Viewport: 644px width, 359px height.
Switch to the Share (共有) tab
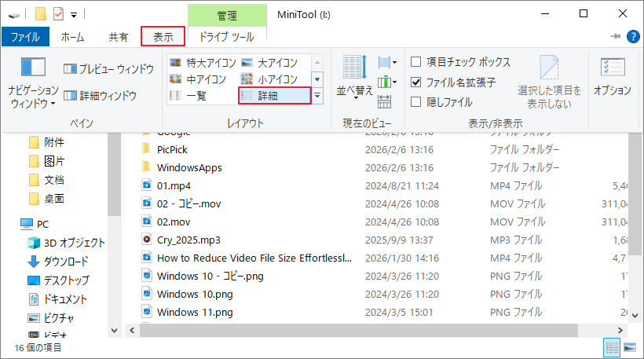(x=119, y=37)
